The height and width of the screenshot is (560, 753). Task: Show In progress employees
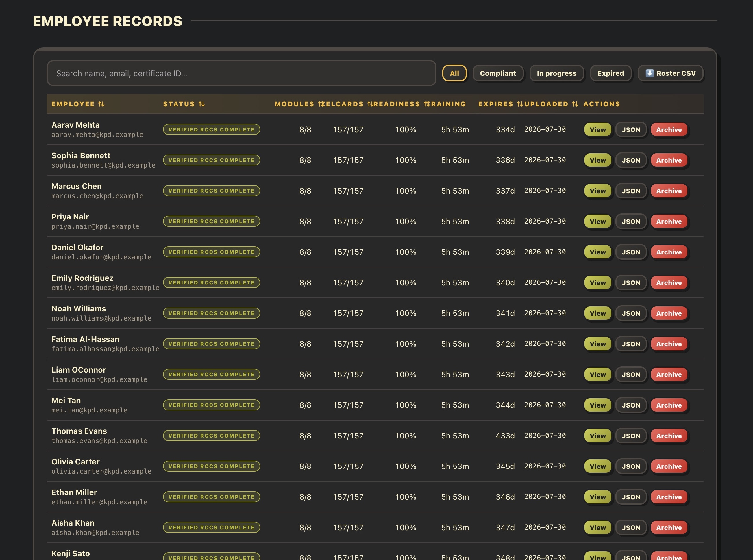tap(556, 73)
